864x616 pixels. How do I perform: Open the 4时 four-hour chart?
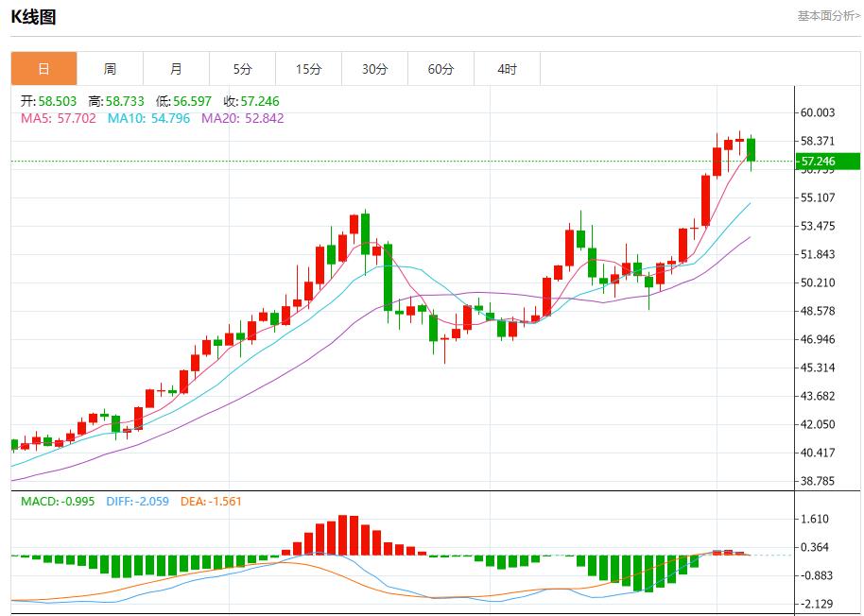click(x=507, y=68)
